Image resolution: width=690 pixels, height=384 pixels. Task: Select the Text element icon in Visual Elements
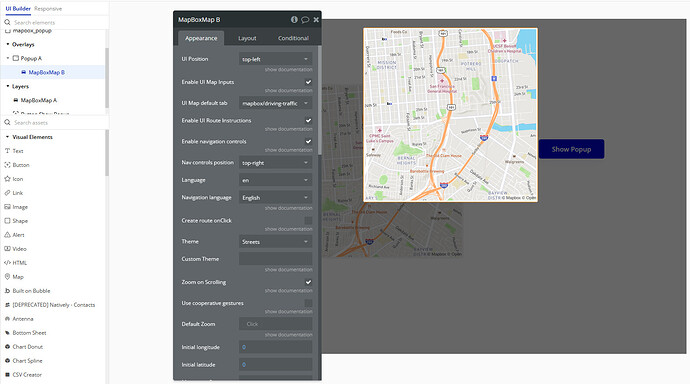7,151
